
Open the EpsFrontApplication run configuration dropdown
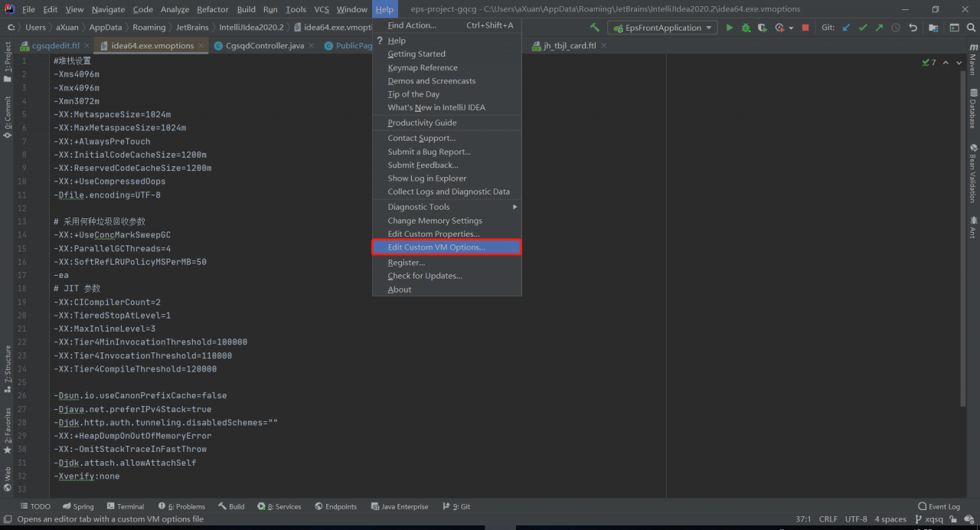tap(662, 28)
